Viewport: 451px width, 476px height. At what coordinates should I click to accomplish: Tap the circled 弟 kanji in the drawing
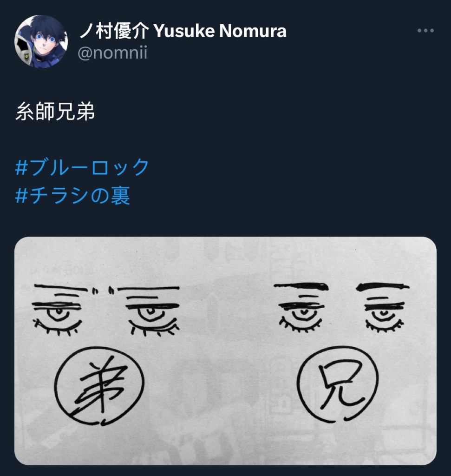tap(99, 385)
